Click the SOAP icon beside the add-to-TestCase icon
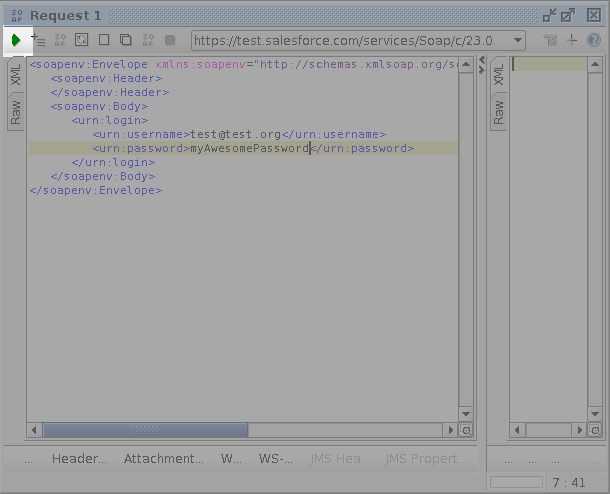Screen dimensions: 610x494 point(60,40)
